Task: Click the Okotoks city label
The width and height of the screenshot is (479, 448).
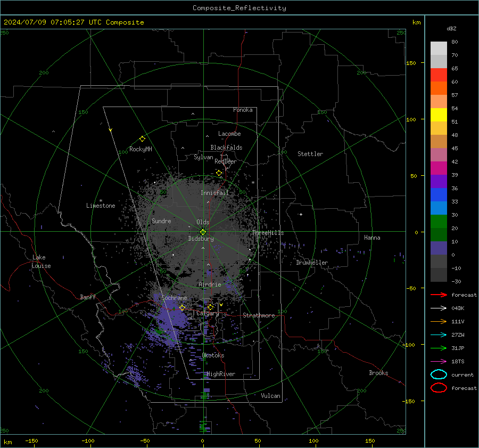Action: [213, 355]
